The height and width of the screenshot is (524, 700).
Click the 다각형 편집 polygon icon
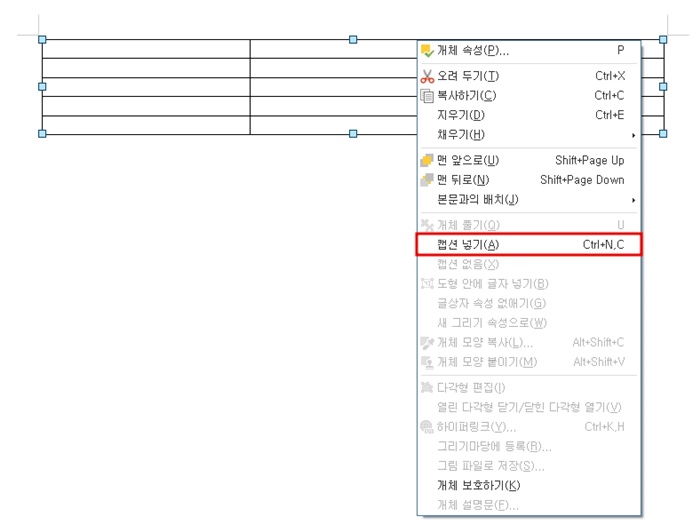[427, 387]
